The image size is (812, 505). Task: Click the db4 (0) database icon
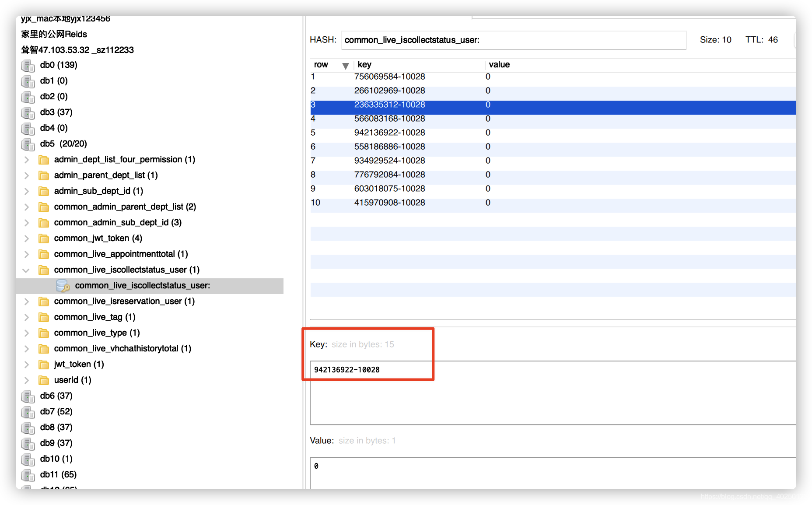pyautogui.click(x=28, y=129)
